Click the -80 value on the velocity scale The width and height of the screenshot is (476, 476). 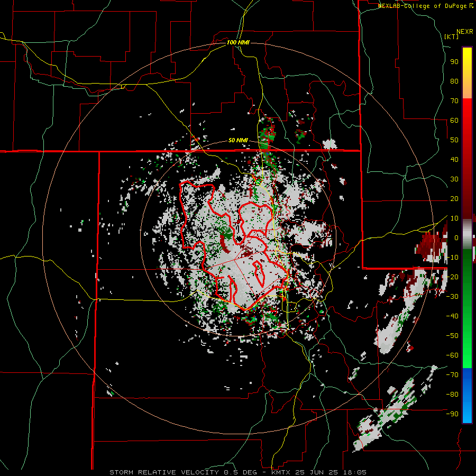click(x=452, y=395)
